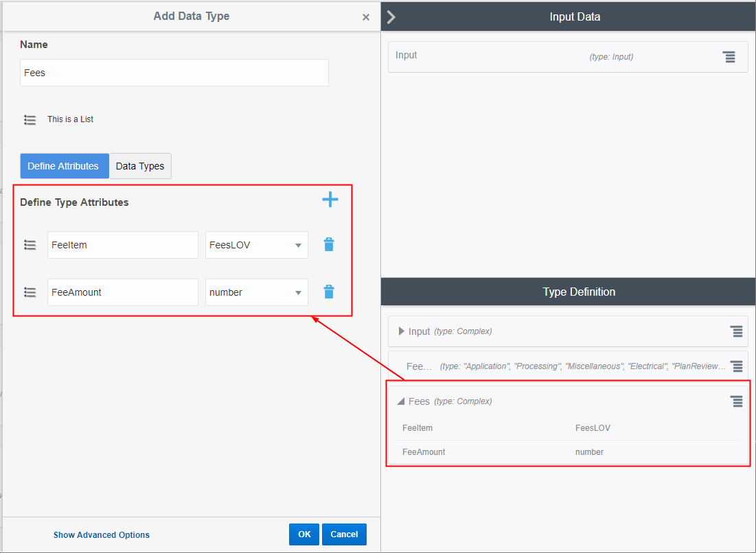Delete the FeeItem attribute with trash icon
The height and width of the screenshot is (553, 756).
(x=328, y=244)
